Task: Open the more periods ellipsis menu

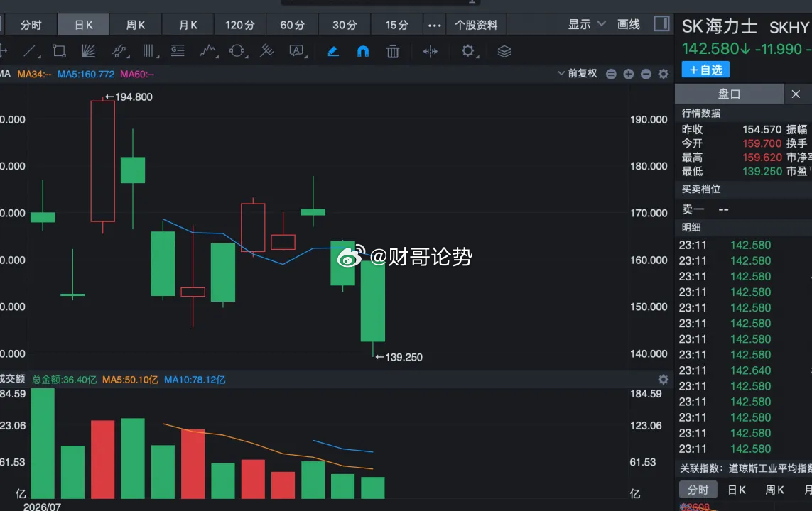Action: click(435, 25)
